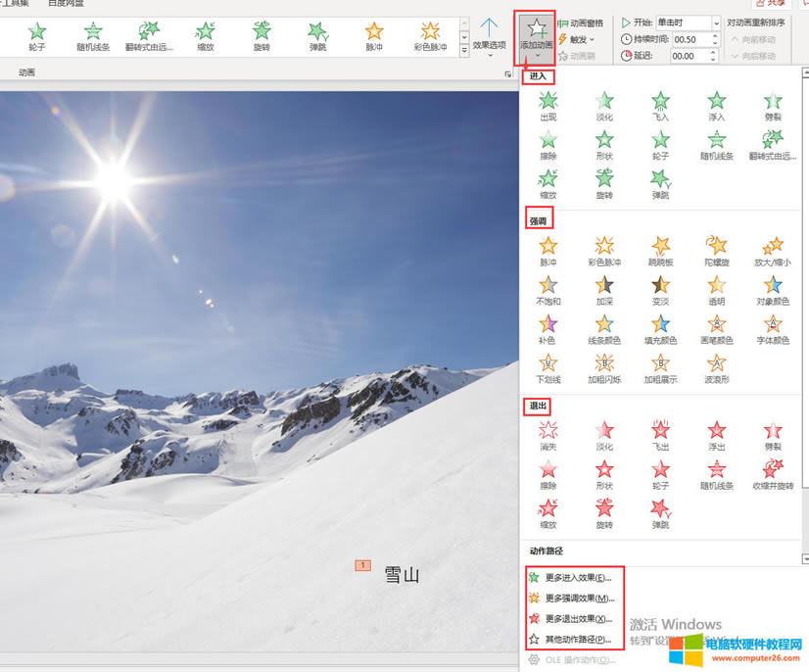Click the 轮子 animation in the ribbon gallery
The image size is (809, 672).
click(37, 36)
